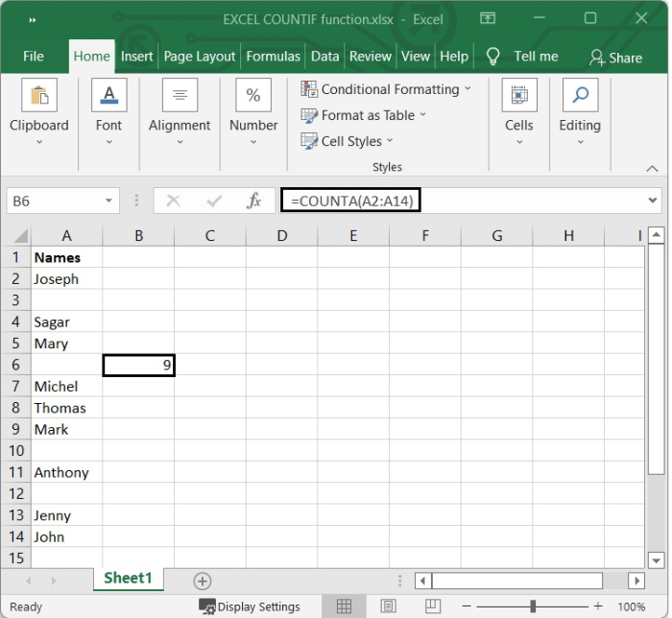The width and height of the screenshot is (672, 618).
Task: Click the Tell me lightbulb icon
Action: 492,57
